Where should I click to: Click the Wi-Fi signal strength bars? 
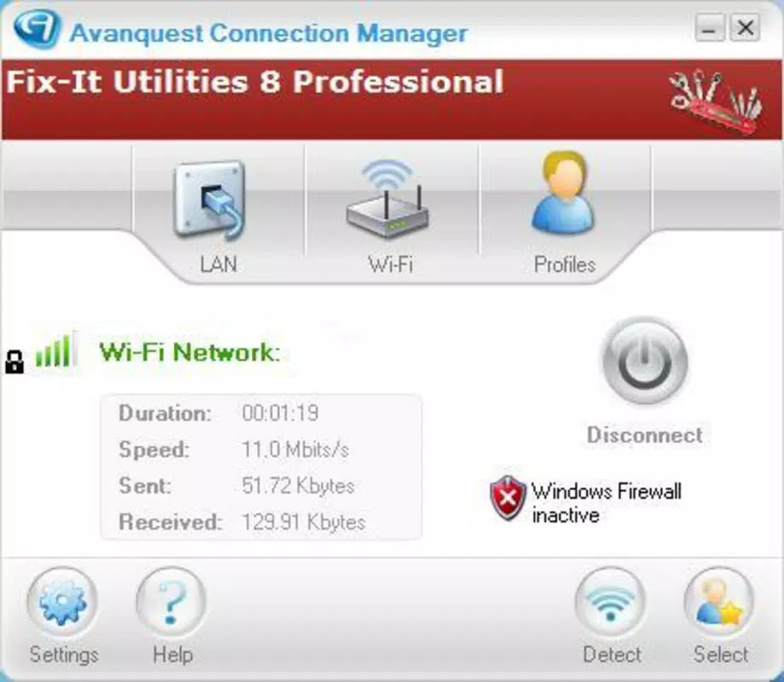(x=55, y=350)
